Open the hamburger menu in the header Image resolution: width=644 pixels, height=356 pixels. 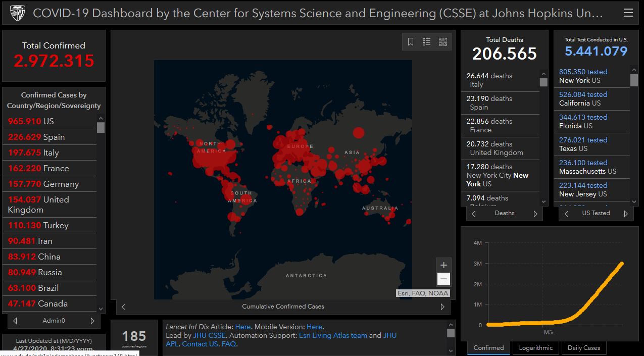point(628,13)
